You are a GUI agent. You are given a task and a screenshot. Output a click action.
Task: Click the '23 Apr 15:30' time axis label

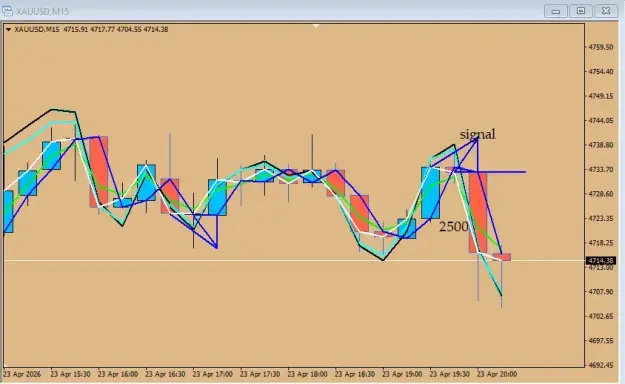(x=70, y=374)
